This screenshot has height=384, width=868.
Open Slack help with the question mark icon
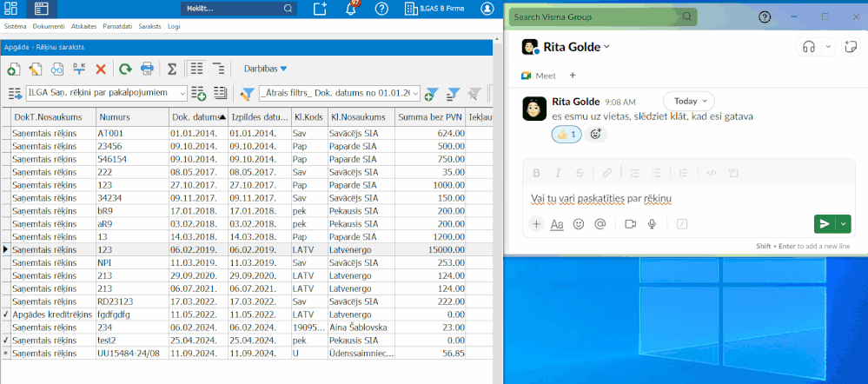pos(765,17)
